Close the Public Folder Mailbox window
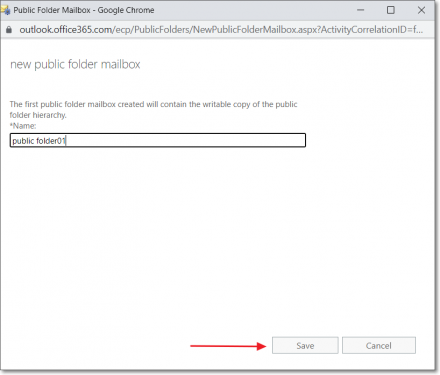 [x=421, y=10]
